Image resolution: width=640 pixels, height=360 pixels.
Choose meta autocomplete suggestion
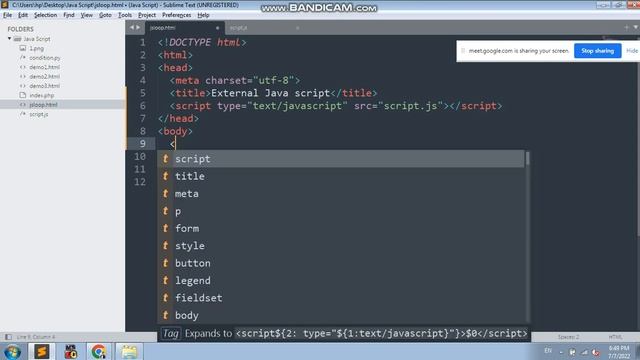click(341, 193)
